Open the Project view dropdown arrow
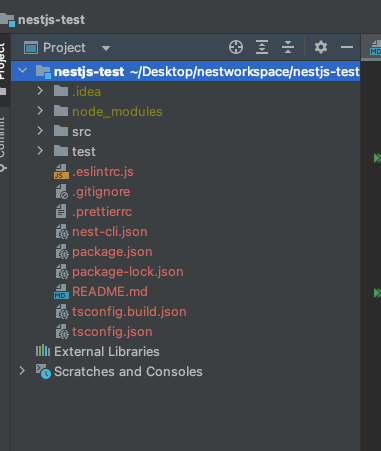Screen dimensions: 381x451 (x=106, y=48)
